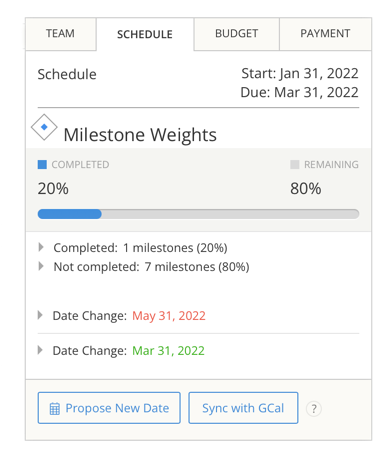Screen dimensions: 387x453
Task: Click the 20% completed value
Action: pos(53,189)
